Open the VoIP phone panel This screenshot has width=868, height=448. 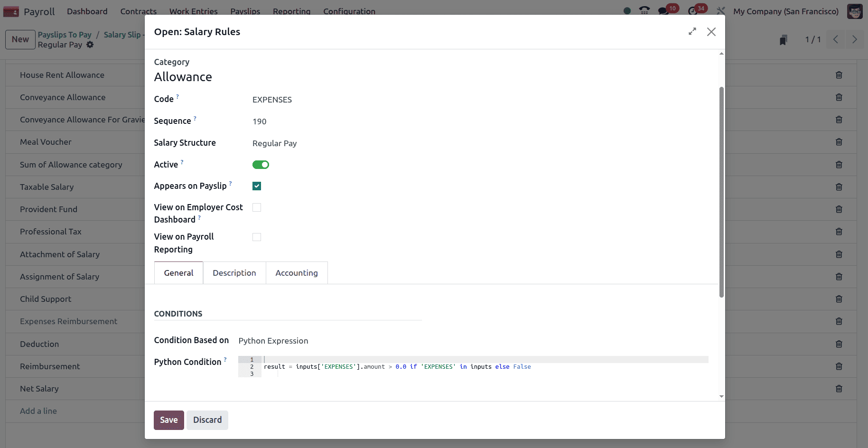[644, 9]
